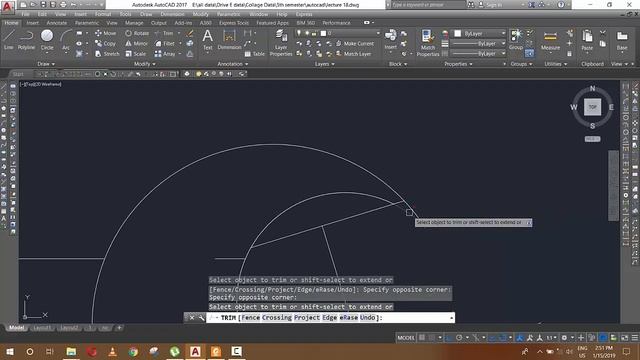Select the Polyline tool

pos(26,40)
